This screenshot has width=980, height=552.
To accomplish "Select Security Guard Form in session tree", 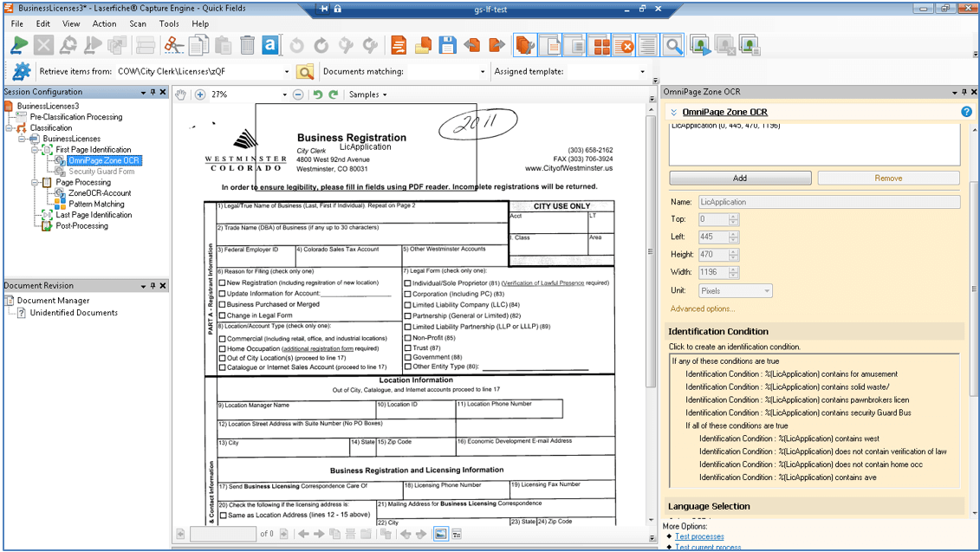I will point(101,172).
